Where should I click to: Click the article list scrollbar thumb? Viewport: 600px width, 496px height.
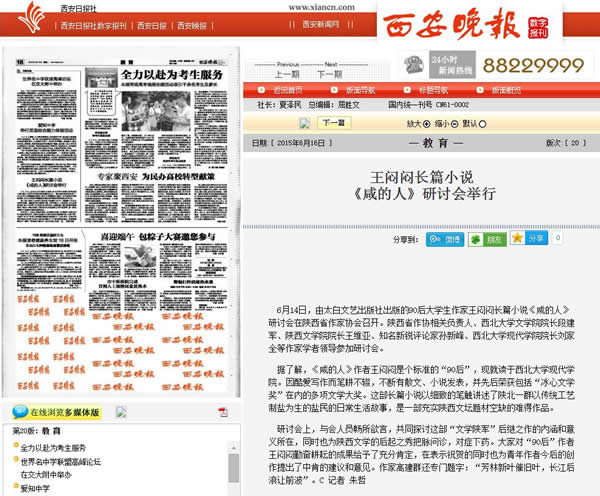pos(234,468)
